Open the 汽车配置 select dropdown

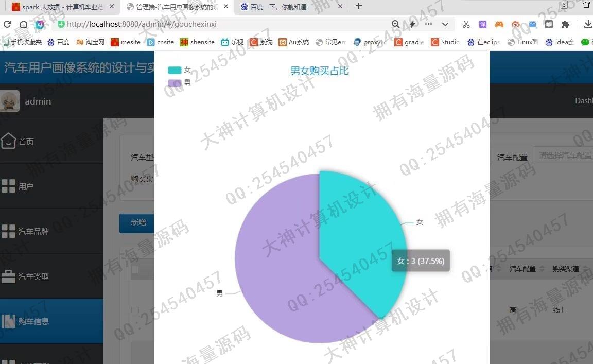tap(564, 155)
